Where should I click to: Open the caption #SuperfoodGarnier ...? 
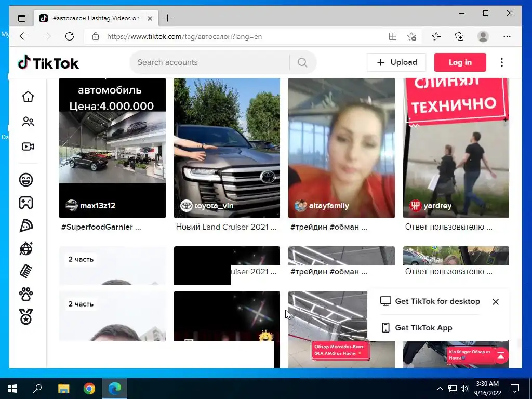pyautogui.click(x=101, y=227)
